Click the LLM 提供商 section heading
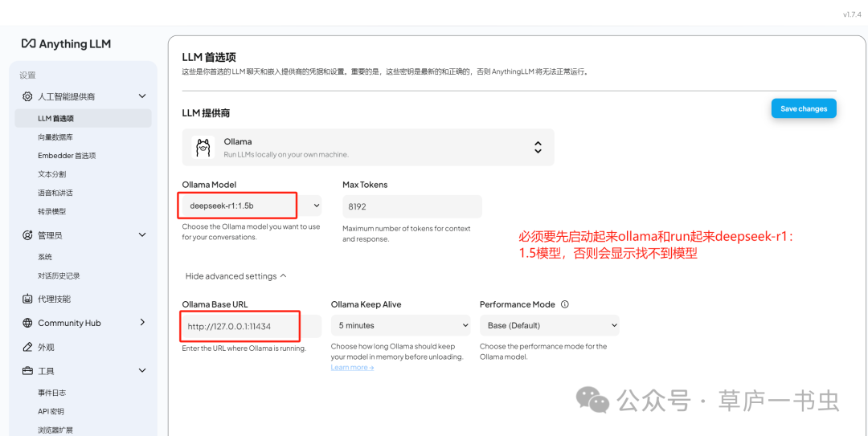 click(206, 113)
